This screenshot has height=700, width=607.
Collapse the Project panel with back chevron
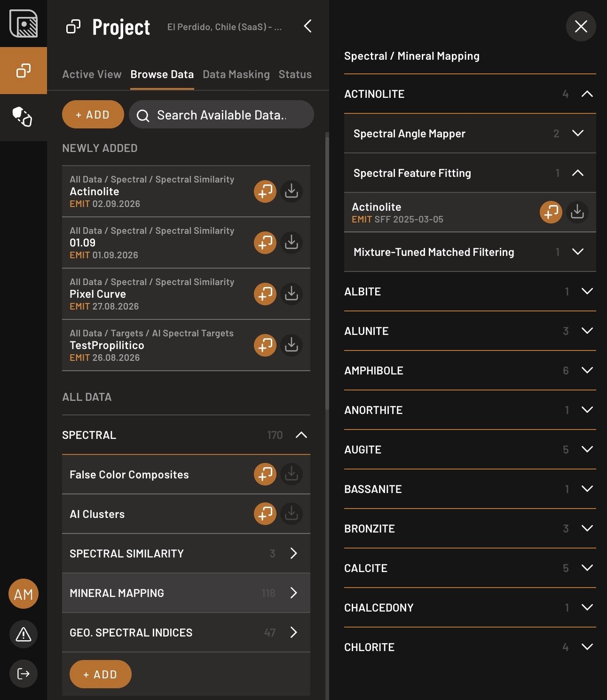307,26
